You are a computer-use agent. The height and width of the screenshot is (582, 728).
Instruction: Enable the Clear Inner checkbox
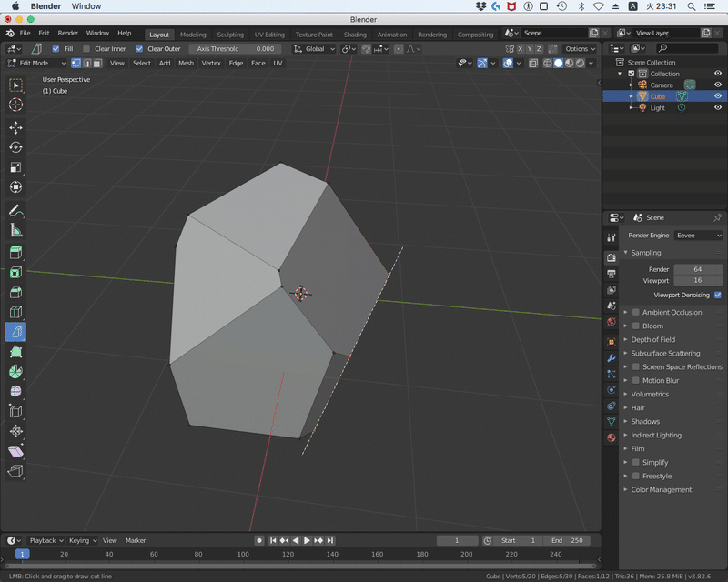click(x=86, y=49)
